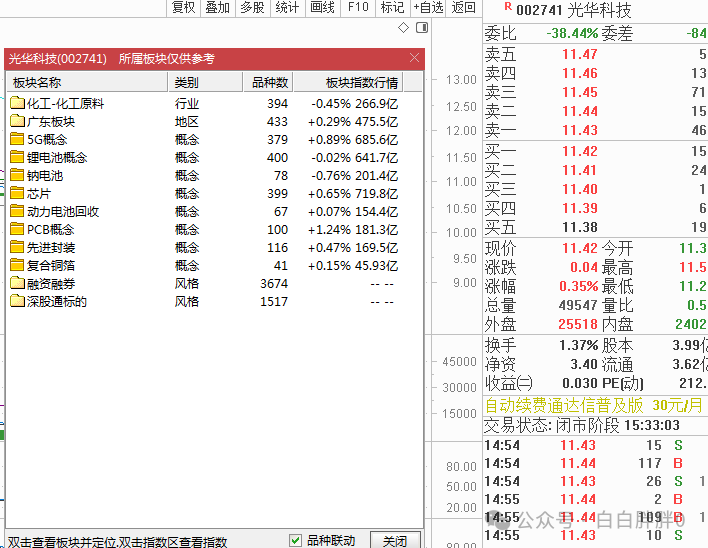Click the diamond icon above the chart
This screenshot has height=548, width=708.
(403, 28)
